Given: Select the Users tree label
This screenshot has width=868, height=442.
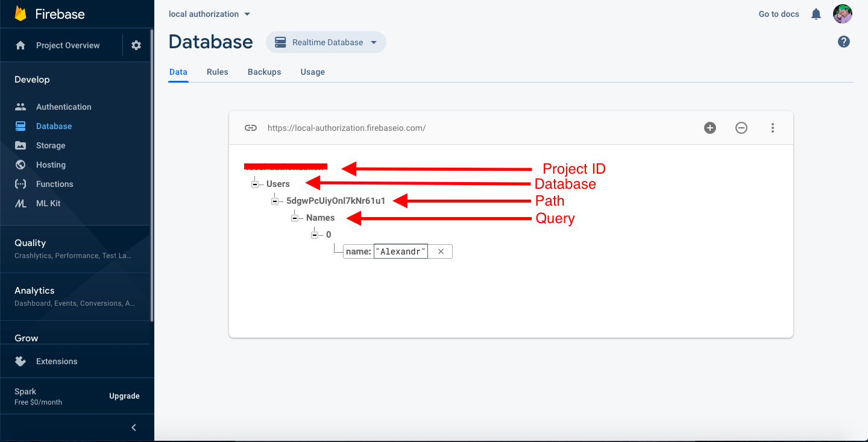Looking at the screenshot, I should [278, 184].
